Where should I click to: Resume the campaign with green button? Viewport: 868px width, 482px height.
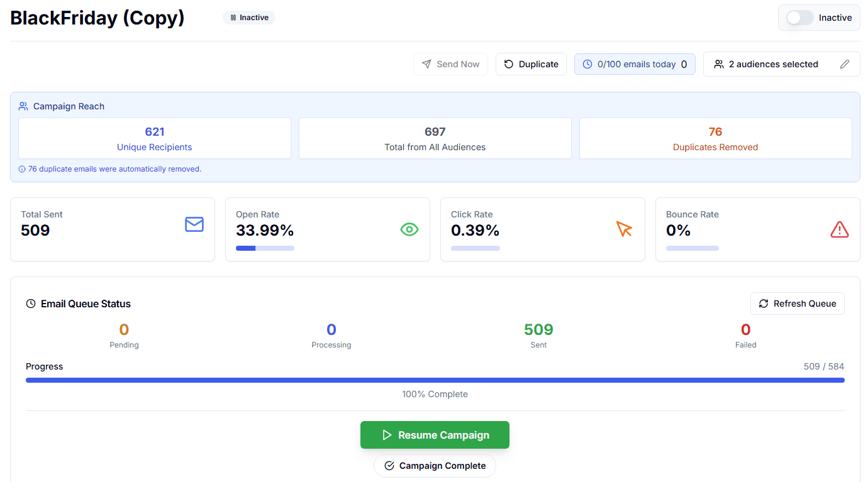(x=435, y=435)
